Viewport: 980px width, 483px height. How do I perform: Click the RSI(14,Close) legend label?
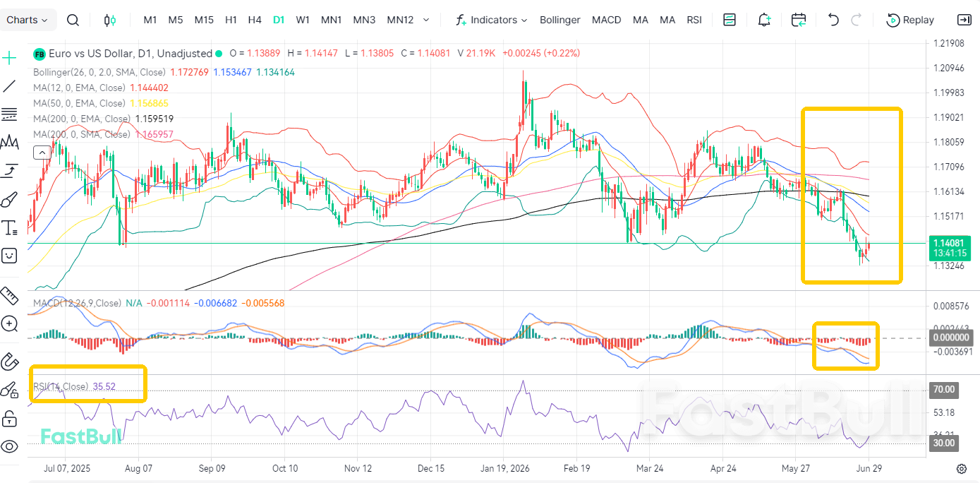tap(61, 386)
